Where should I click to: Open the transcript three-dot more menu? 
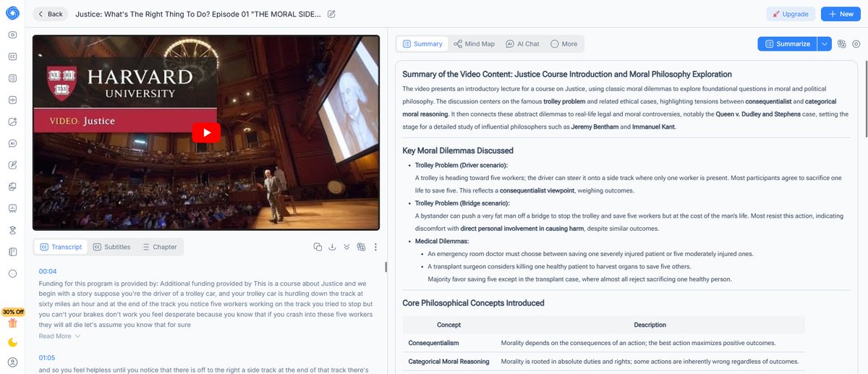click(375, 247)
